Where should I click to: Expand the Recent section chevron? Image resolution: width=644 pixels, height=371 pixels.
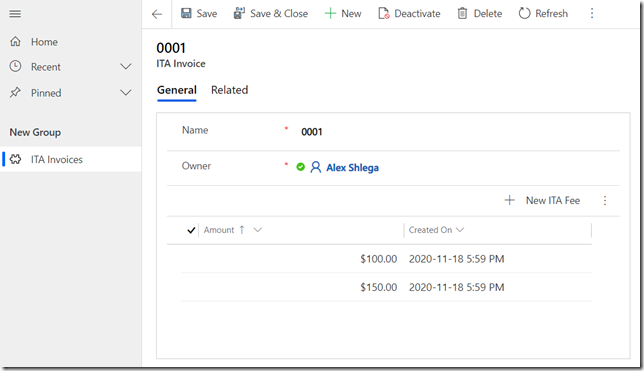click(x=126, y=67)
